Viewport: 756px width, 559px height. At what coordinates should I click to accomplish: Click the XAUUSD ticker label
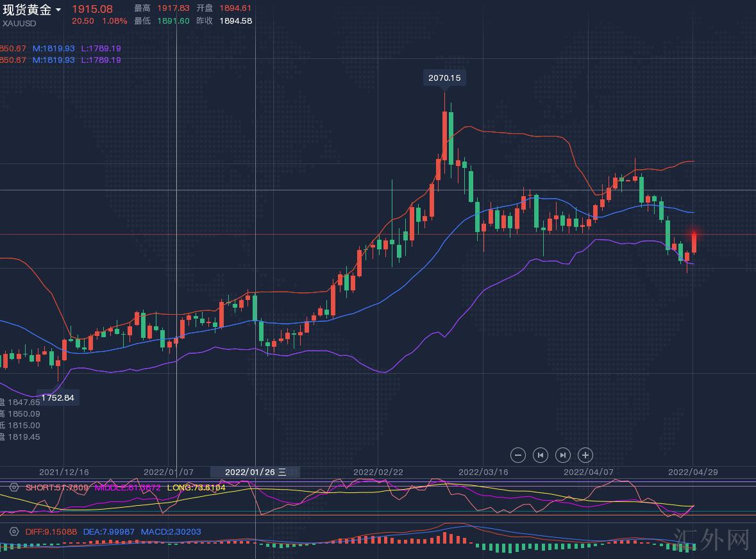(19, 24)
